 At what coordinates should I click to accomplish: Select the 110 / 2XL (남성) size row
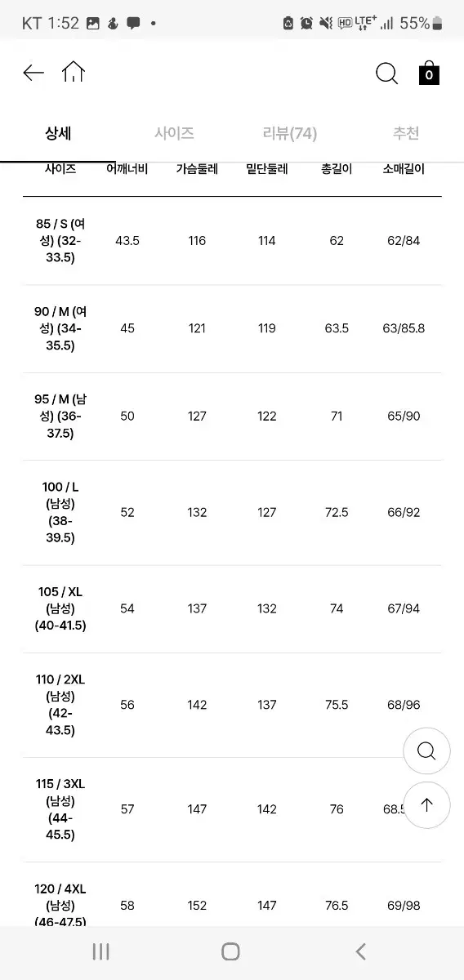coord(232,705)
